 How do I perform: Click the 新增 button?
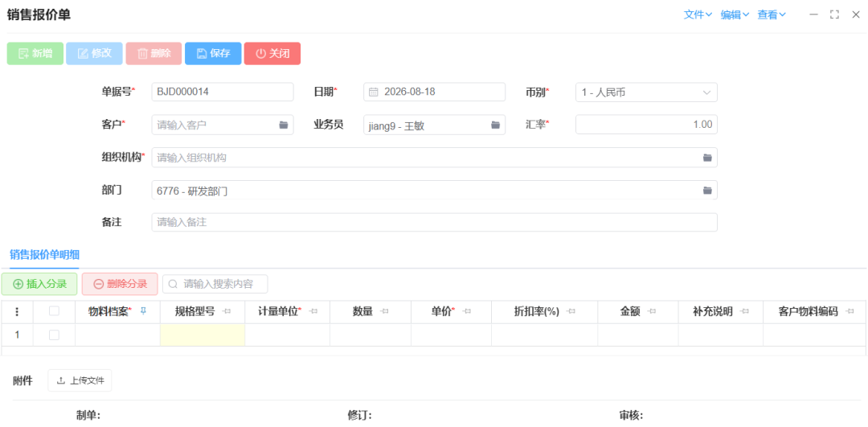point(35,54)
